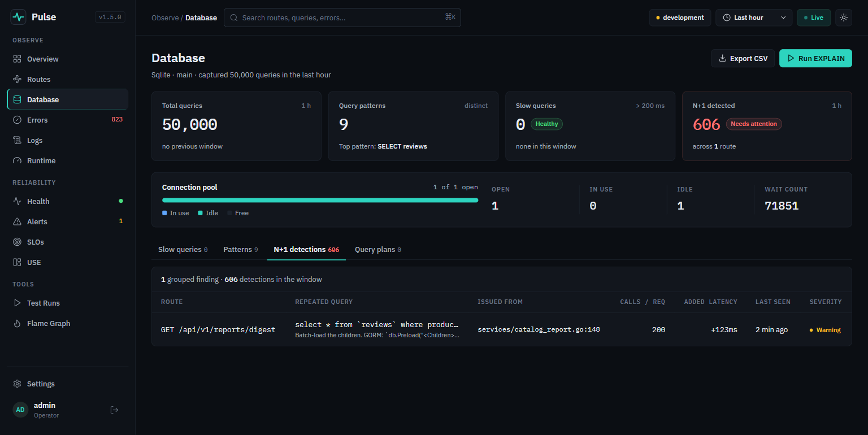Switch to the Slow queries tab
The height and width of the screenshot is (435, 868).
(x=183, y=249)
